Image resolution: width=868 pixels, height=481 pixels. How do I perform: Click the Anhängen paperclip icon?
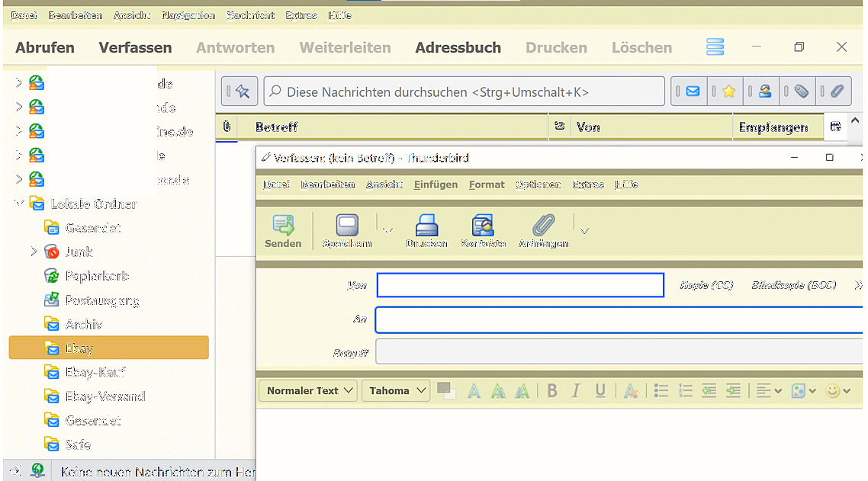[543, 225]
